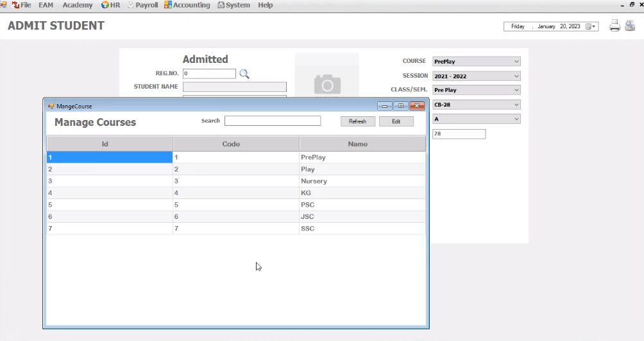The image size is (644, 341).
Task: Open the Accounting menu
Action: point(187,5)
